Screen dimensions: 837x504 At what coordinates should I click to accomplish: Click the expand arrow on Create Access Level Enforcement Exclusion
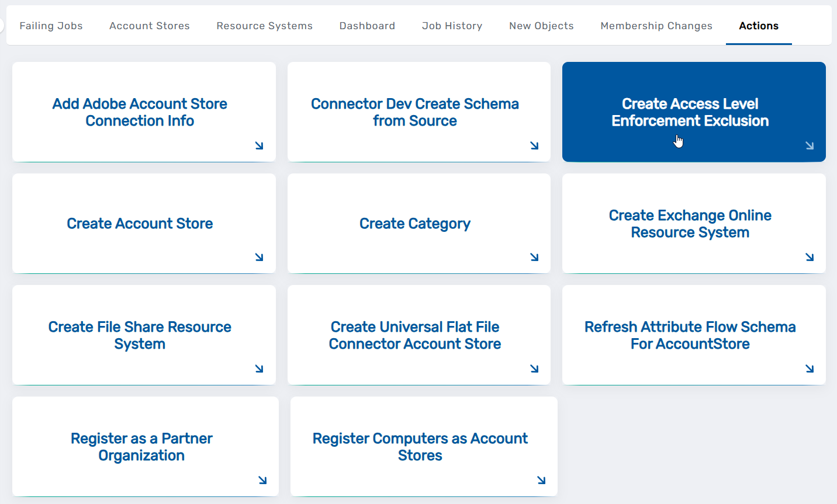pyautogui.click(x=810, y=145)
